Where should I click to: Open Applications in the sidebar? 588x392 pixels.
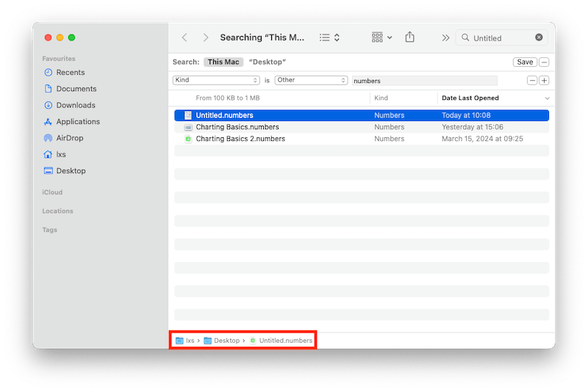point(78,122)
